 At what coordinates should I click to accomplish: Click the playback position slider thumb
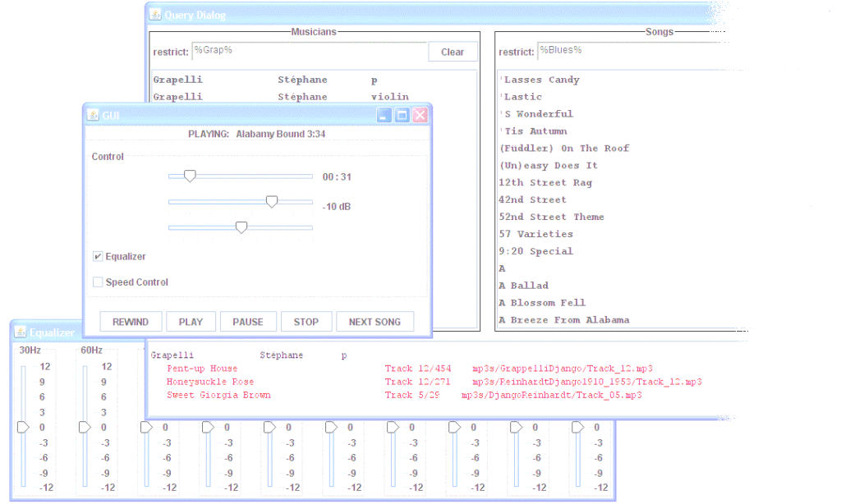[x=190, y=176]
